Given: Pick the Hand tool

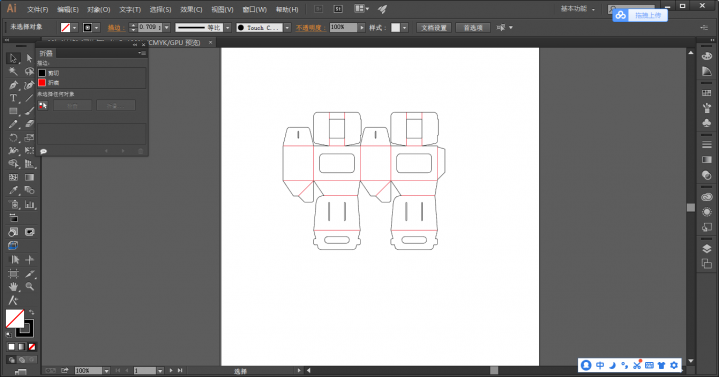Looking at the screenshot, I should [13, 287].
